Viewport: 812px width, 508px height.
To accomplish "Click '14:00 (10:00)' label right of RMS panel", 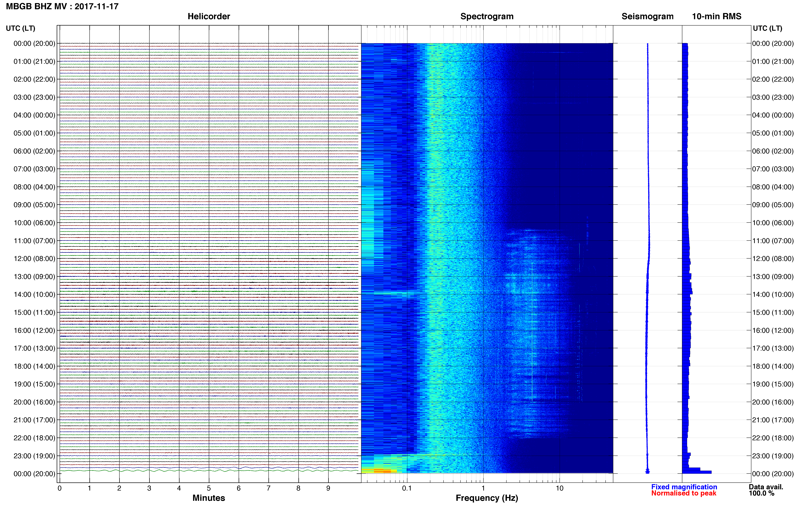I will point(773,294).
